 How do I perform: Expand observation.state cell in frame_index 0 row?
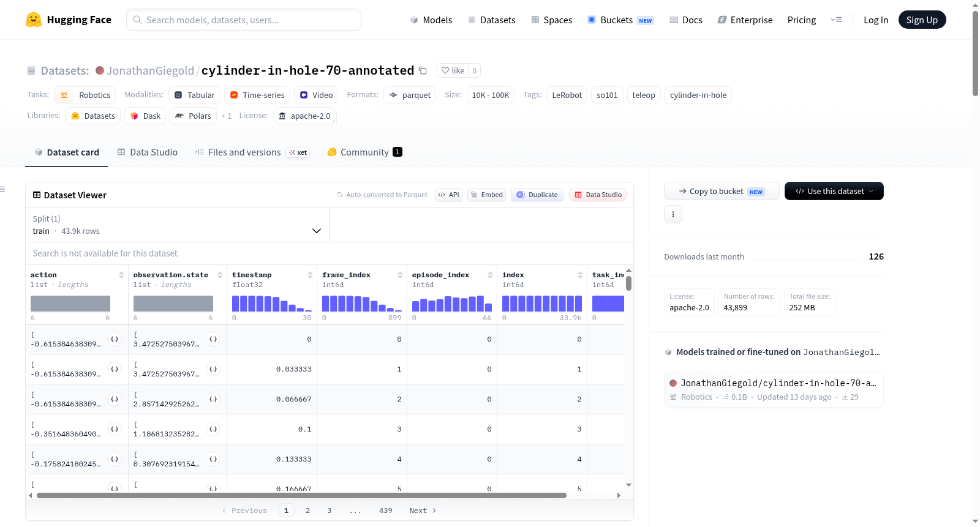coord(213,339)
